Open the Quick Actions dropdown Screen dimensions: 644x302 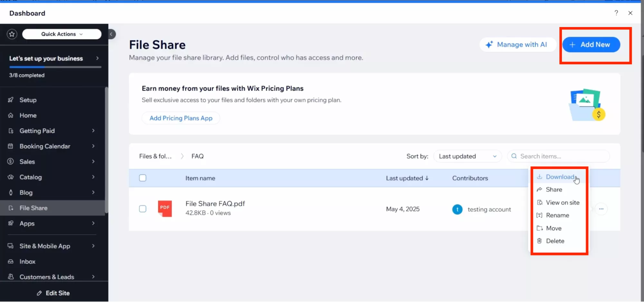[x=62, y=34]
